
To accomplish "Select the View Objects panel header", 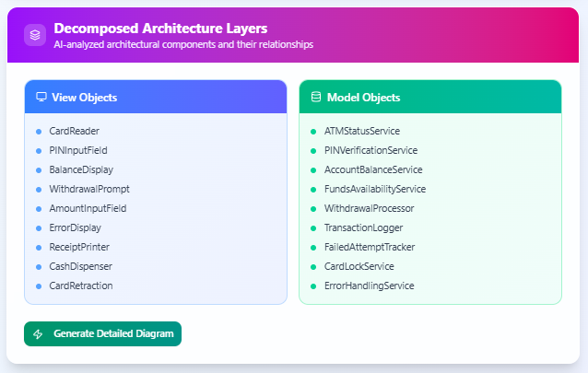I will (x=156, y=97).
